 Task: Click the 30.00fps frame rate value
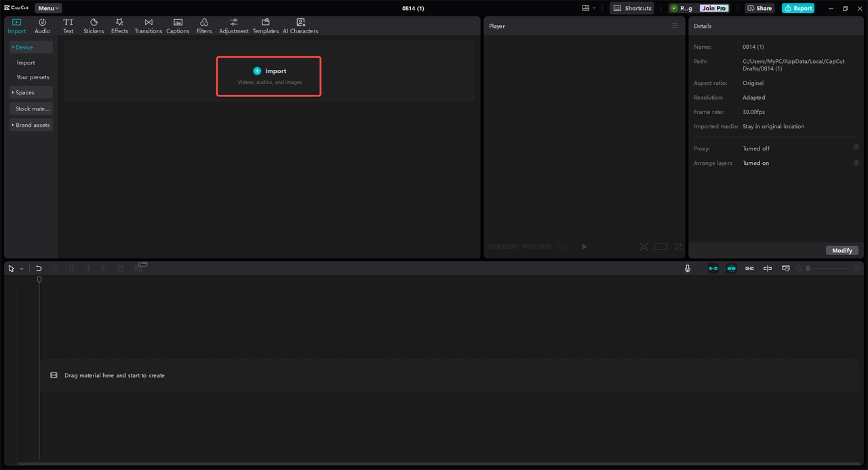(x=753, y=112)
